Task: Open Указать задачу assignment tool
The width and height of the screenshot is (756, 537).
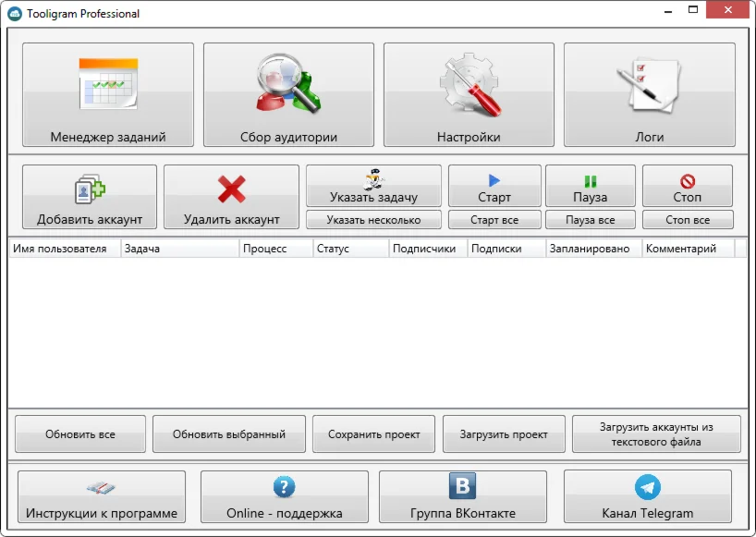Action: (373, 185)
